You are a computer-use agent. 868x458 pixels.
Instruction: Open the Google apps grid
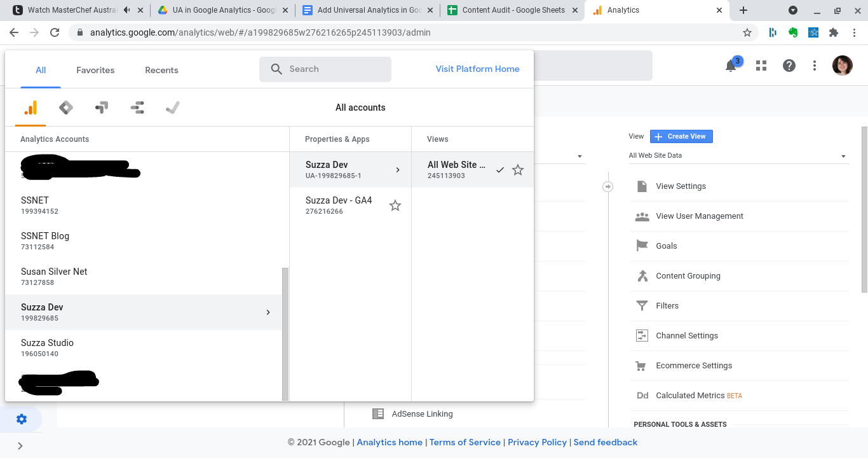coord(761,66)
